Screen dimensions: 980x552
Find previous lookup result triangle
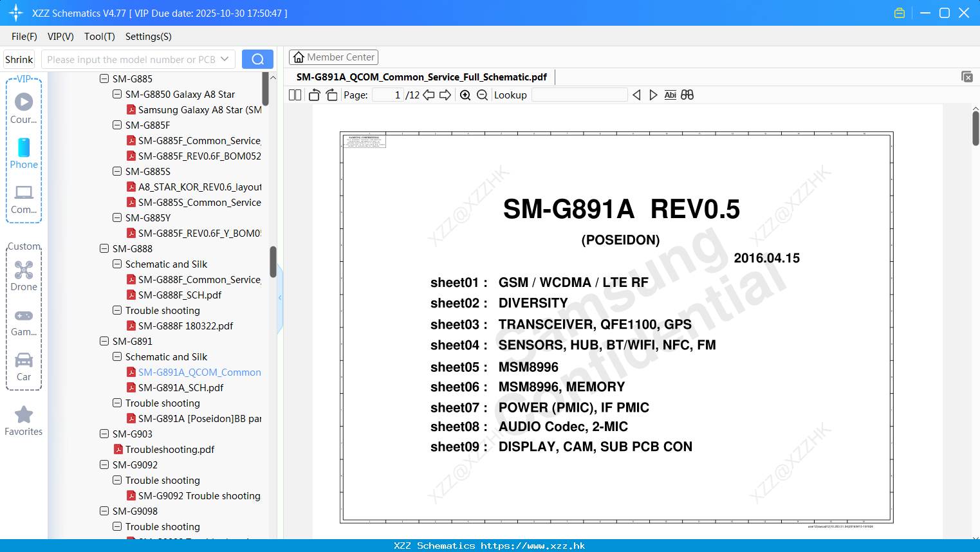636,95
